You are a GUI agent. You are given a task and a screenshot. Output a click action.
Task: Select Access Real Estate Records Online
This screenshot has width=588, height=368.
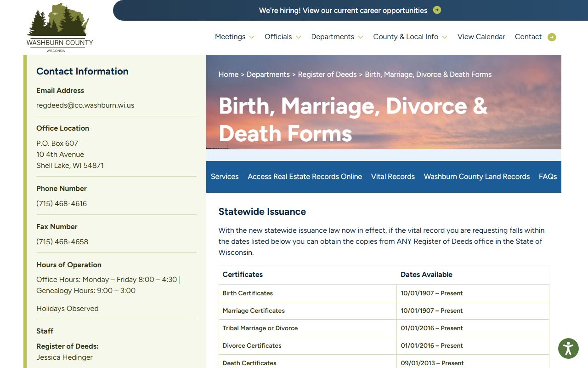305,177
